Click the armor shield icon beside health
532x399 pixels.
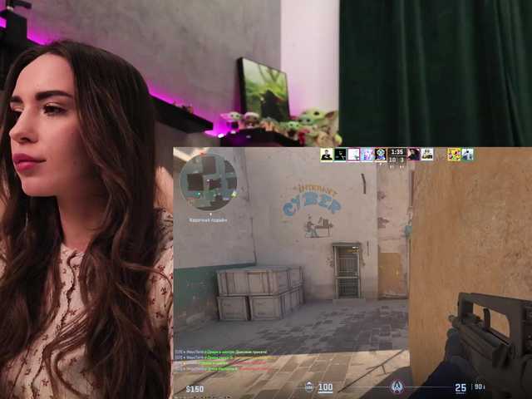309,387
